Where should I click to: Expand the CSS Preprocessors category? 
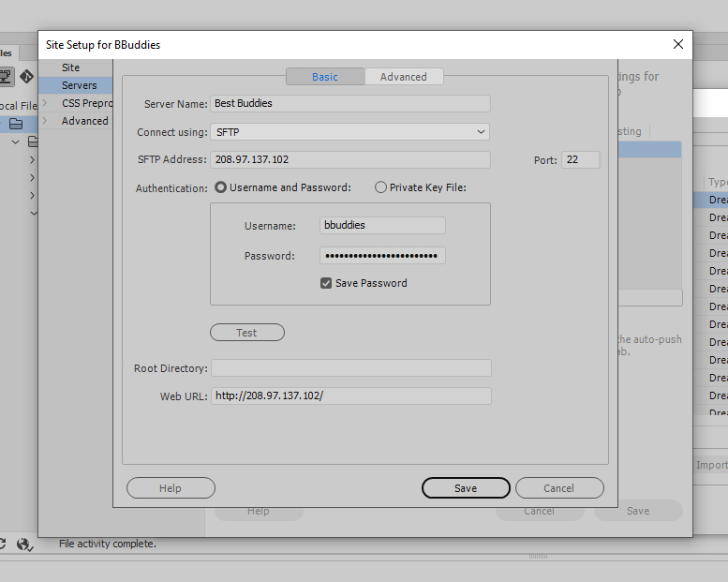click(44, 103)
